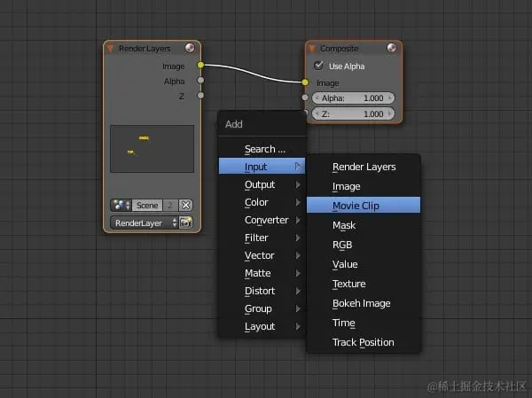Click the scene user count 2
This screenshot has height=398, width=532.
click(170, 206)
